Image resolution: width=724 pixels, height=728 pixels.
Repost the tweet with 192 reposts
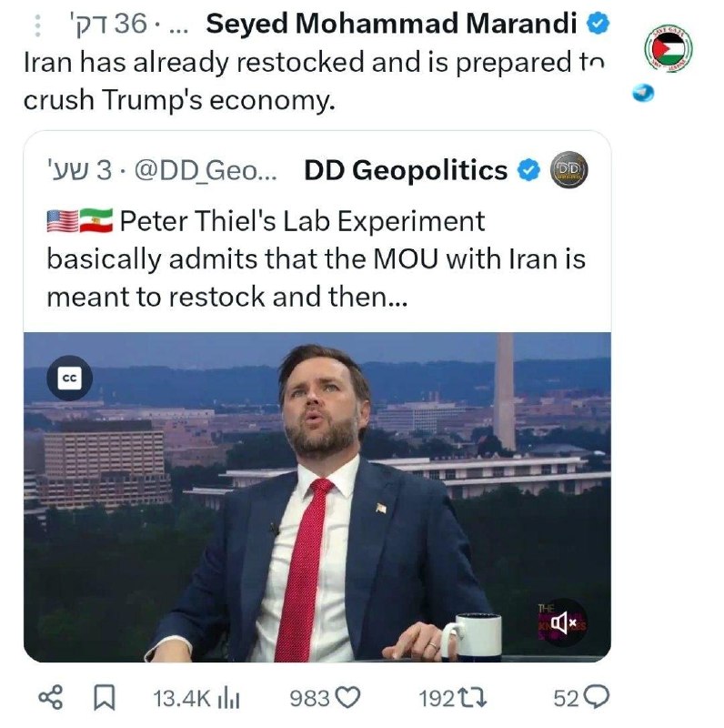(453, 698)
